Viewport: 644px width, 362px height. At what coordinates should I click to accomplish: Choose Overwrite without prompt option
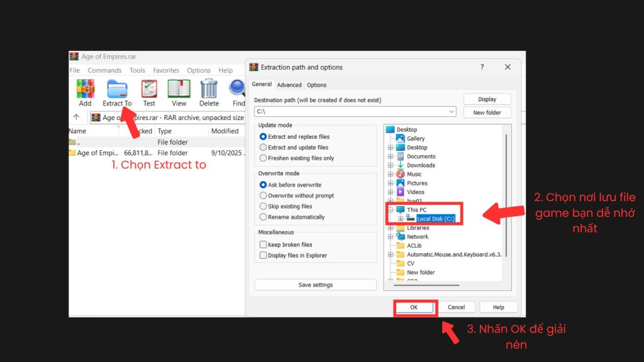point(264,195)
